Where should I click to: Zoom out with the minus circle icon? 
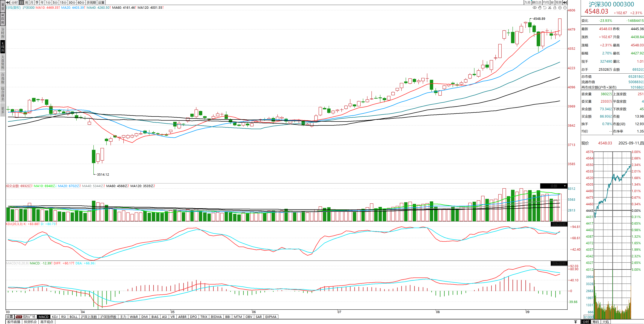(565, 8)
